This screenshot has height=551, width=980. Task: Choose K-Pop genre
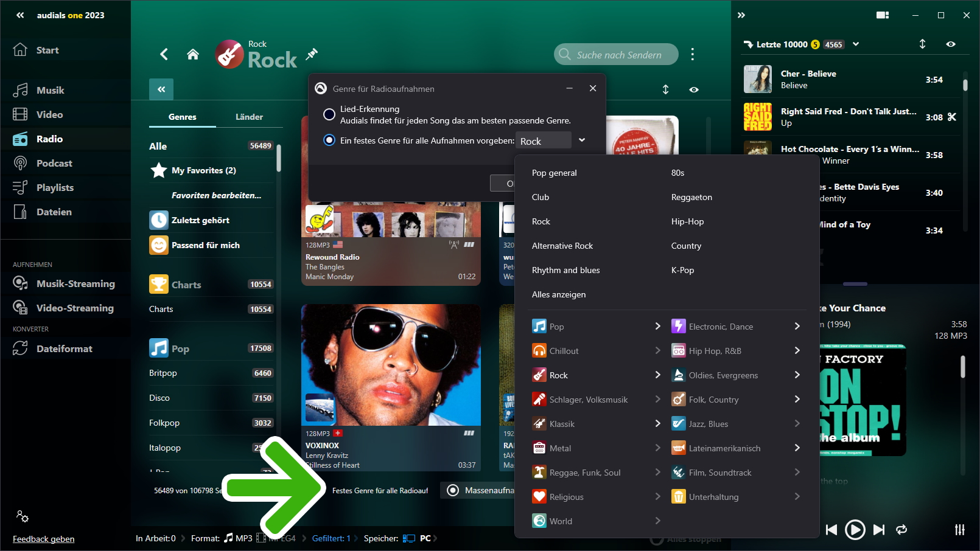[682, 270]
